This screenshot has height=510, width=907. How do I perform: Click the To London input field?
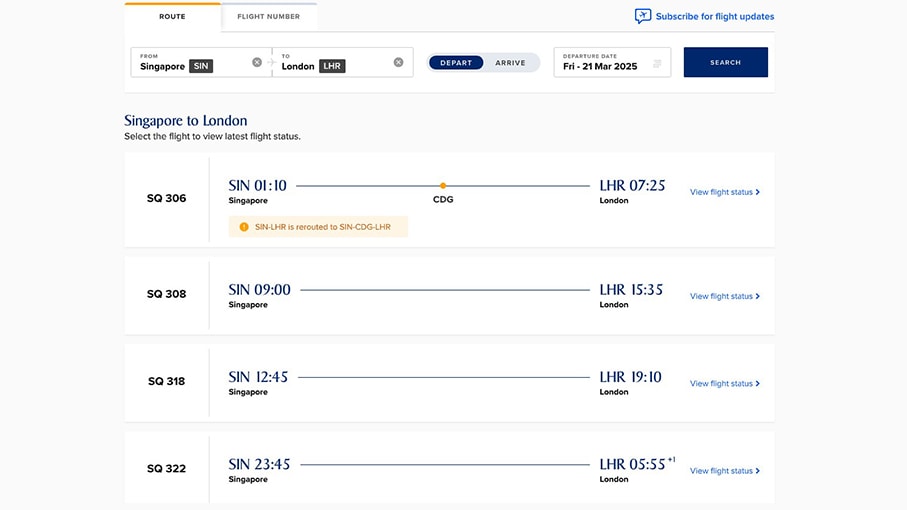click(342, 62)
